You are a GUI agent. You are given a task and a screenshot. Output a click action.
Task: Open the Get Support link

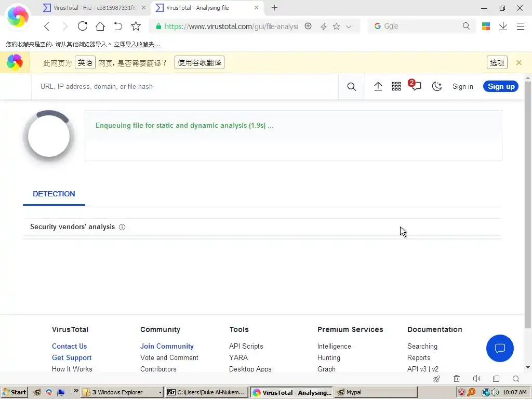(72, 357)
